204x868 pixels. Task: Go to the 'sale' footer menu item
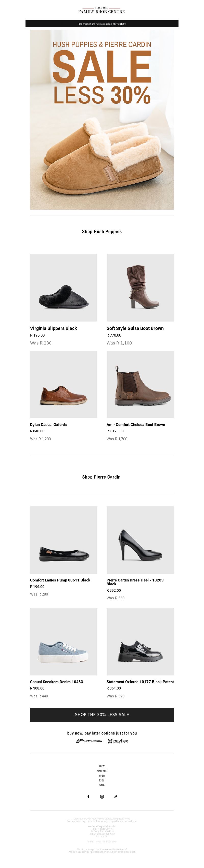[102, 785]
